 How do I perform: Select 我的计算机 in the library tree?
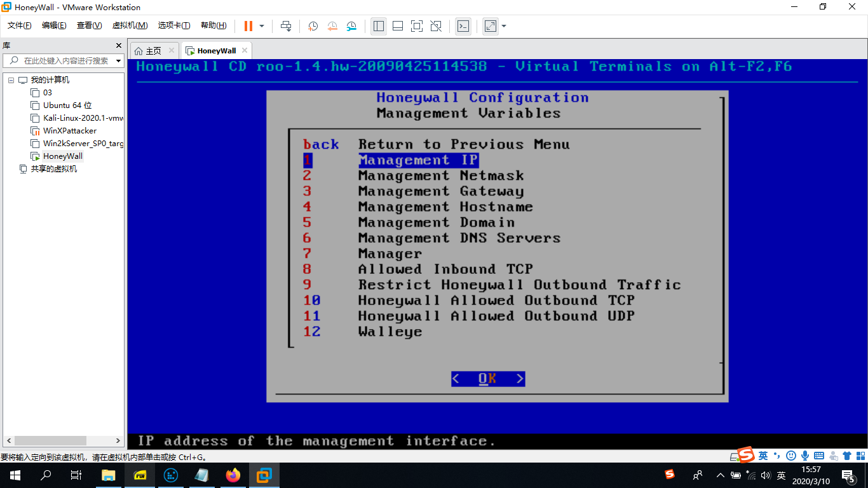[x=50, y=80]
